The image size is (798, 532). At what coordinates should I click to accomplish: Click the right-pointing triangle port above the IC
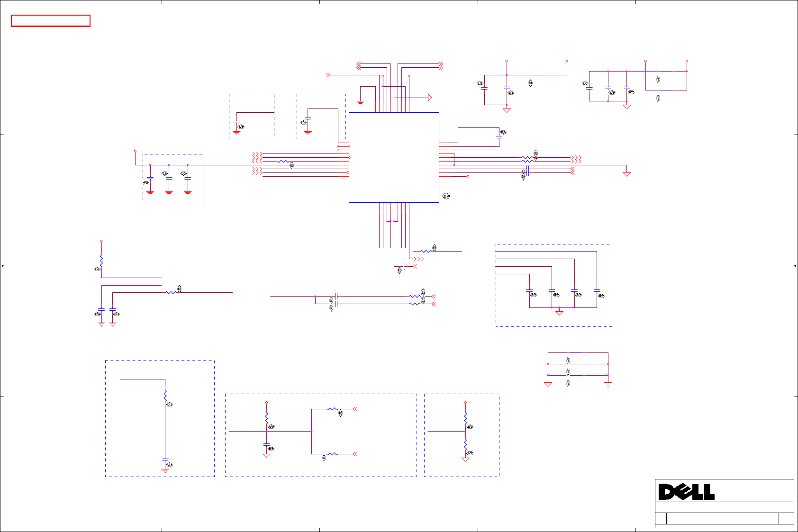(430, 98)
